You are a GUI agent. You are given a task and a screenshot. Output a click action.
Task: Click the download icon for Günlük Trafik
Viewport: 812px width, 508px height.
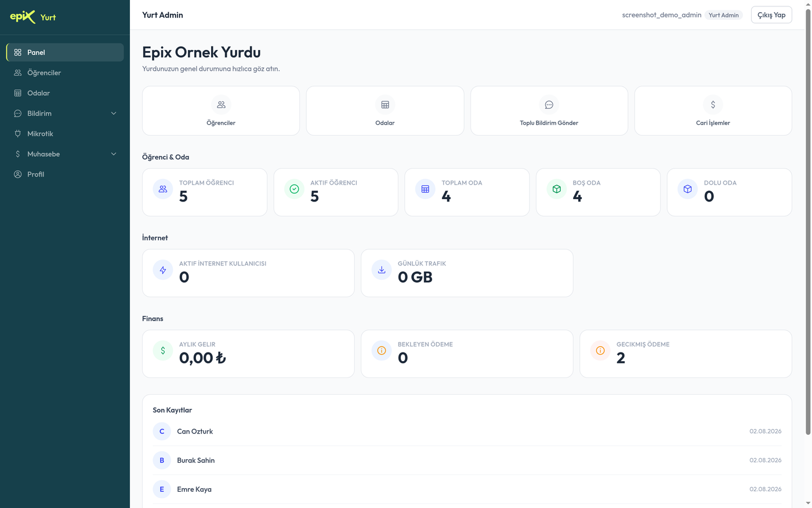(382, 270)
